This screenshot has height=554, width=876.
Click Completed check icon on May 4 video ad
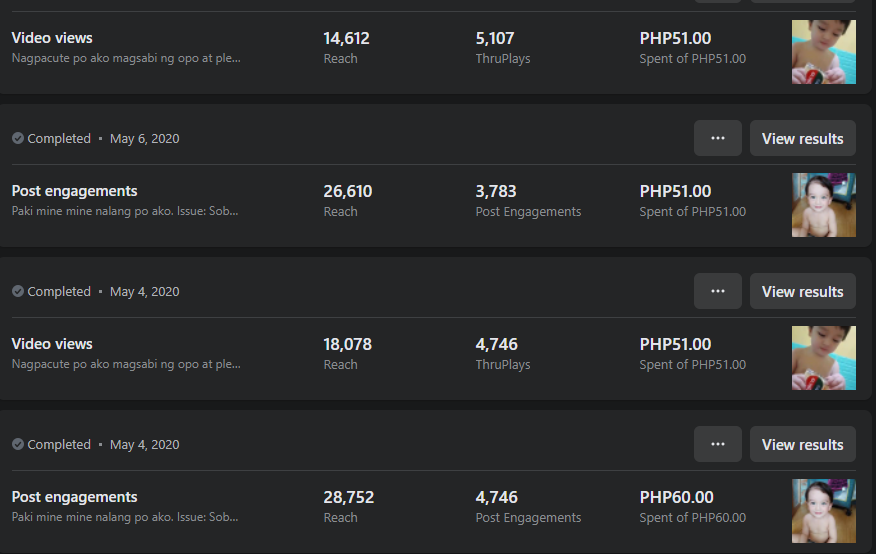(x=18, y=292)
